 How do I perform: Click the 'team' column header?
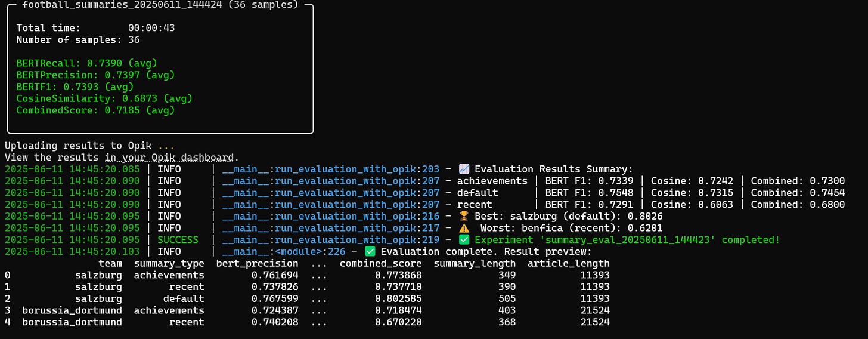pyautogui.click(x=110, y=263)
